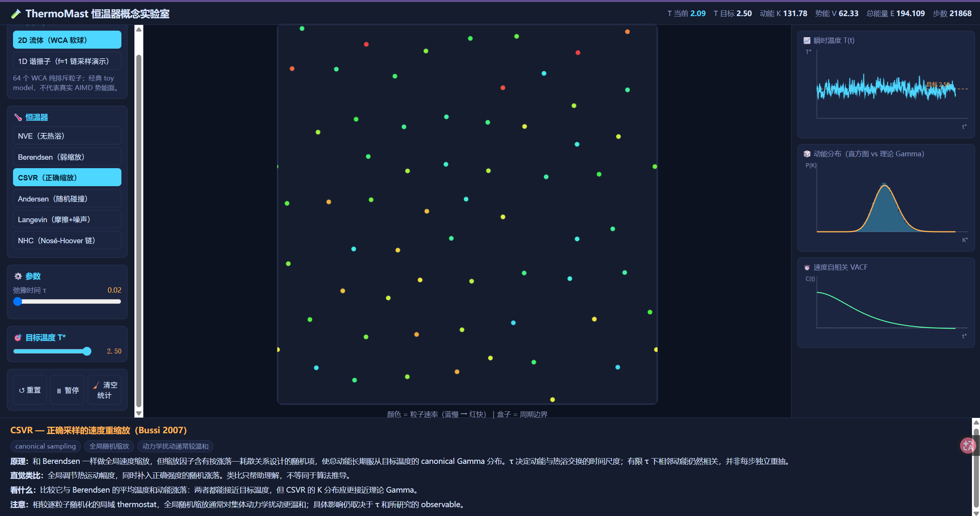Viewport: 980px width, 516px height.
Task: Click the 动力学扰动通常较温和 tag
Action: (x=175, y=446)
